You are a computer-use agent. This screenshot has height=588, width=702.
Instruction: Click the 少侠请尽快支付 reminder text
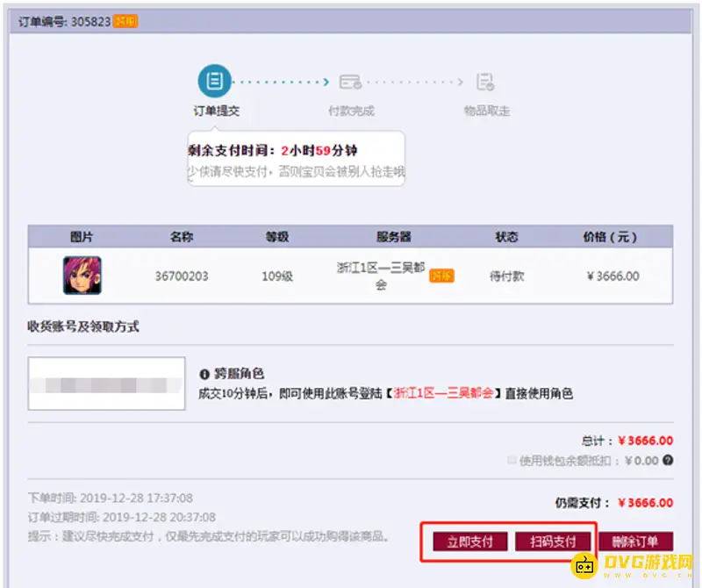point(296,171)
